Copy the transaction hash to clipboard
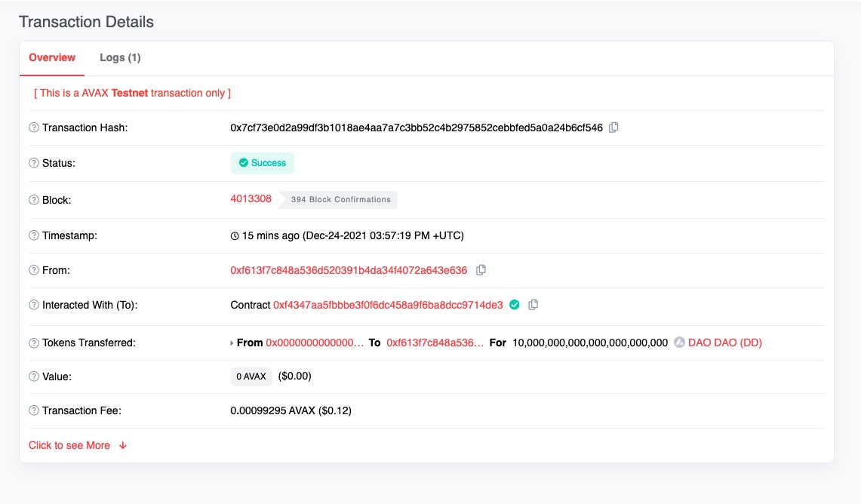 tap(614, 128)
